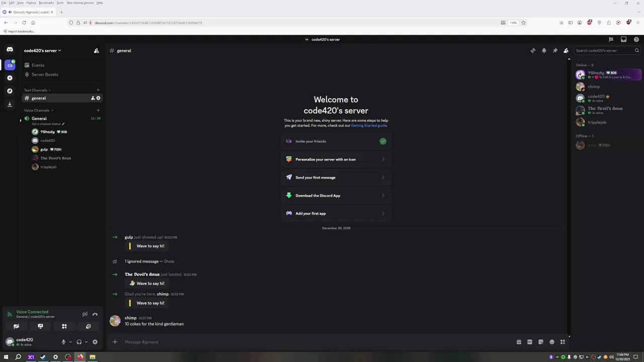
Task: Open notification settings bell icon
Action: (544, 50)
